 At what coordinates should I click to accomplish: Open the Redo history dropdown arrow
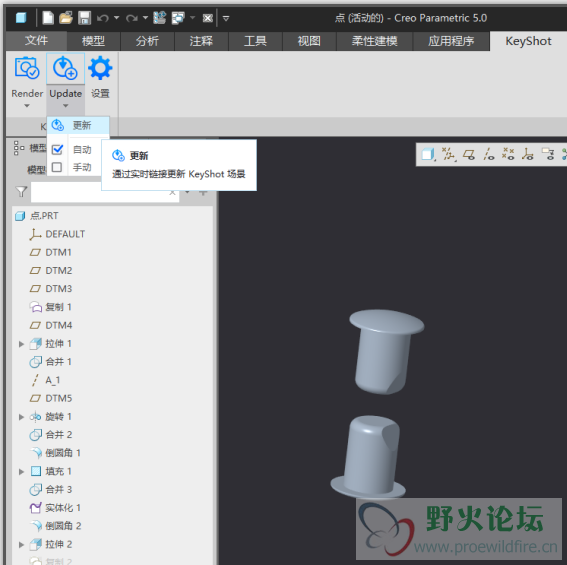pyautogui.click(x=145, y=18)
